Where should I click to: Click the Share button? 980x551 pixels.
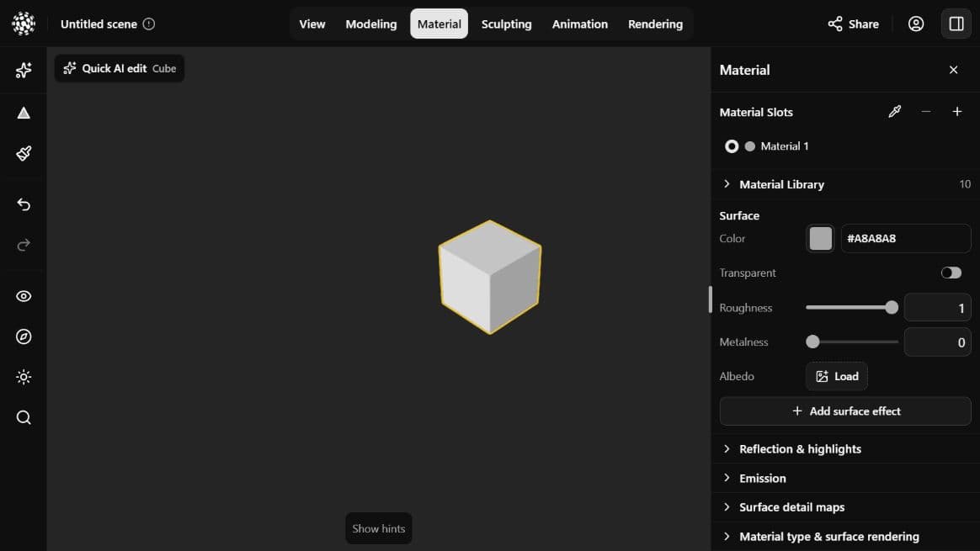tap(853, 24)
